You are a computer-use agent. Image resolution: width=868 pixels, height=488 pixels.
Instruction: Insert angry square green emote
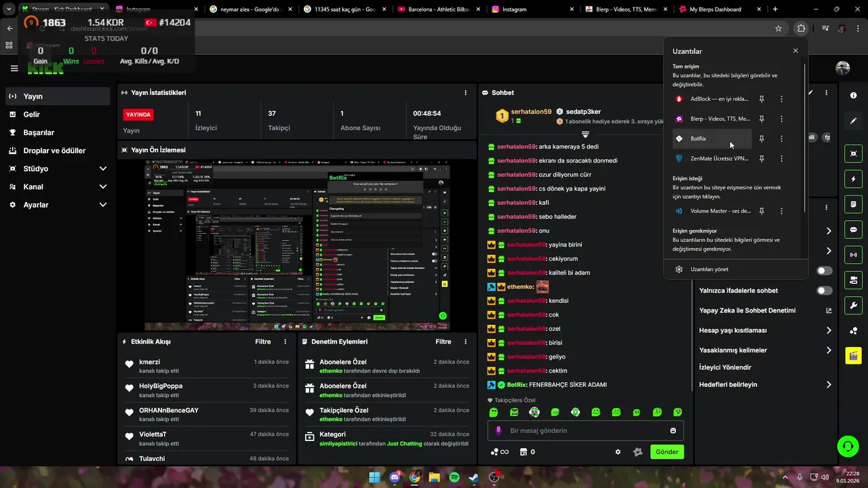coord(514,412)
